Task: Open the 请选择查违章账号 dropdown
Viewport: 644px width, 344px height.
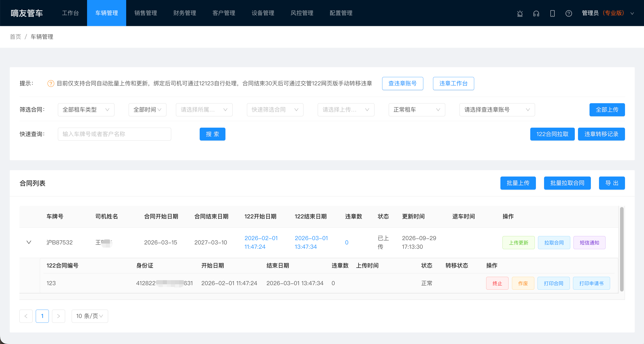Action: coord(497,110)
